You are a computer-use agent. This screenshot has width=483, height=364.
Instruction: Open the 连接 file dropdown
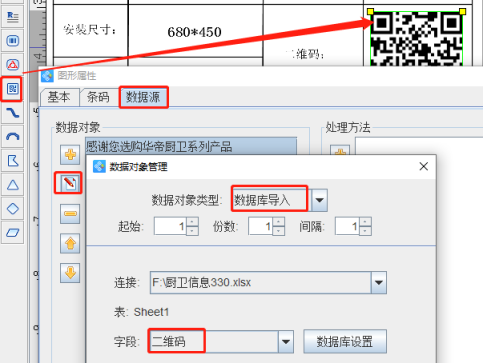378,283
